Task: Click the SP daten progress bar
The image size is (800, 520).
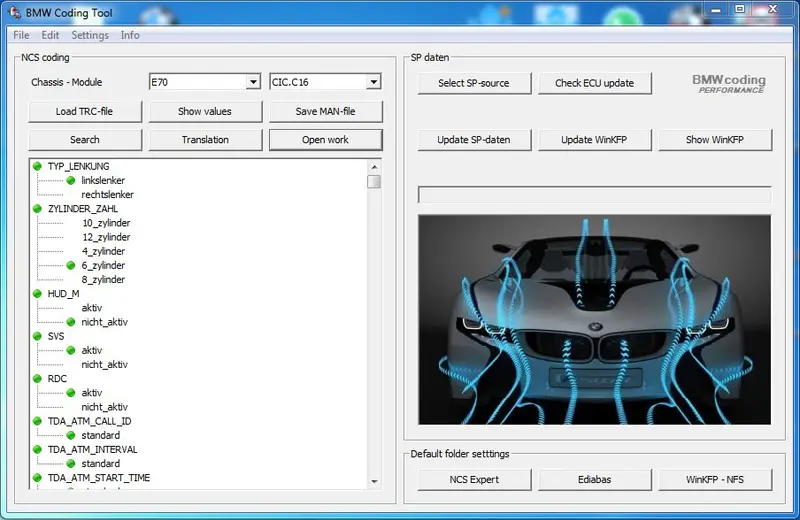Action: click(594, 194)
